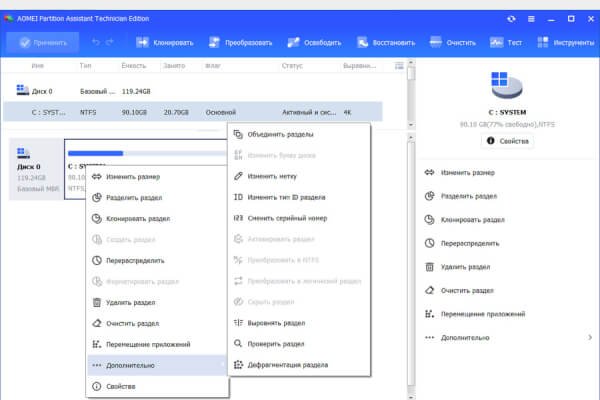Open the Клонировать toolbar tool
Image resolution: width=600 pixels, height=400 pixels.
click(165, 42)
